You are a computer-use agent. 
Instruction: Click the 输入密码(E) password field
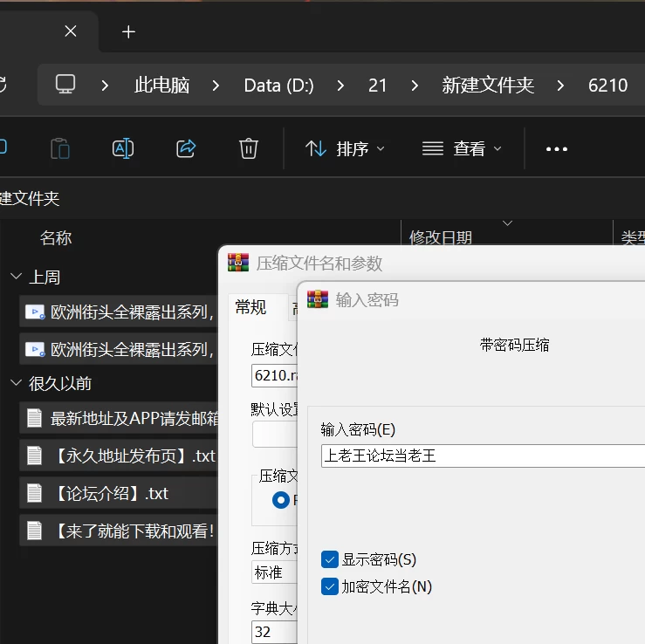coord(483,456)
